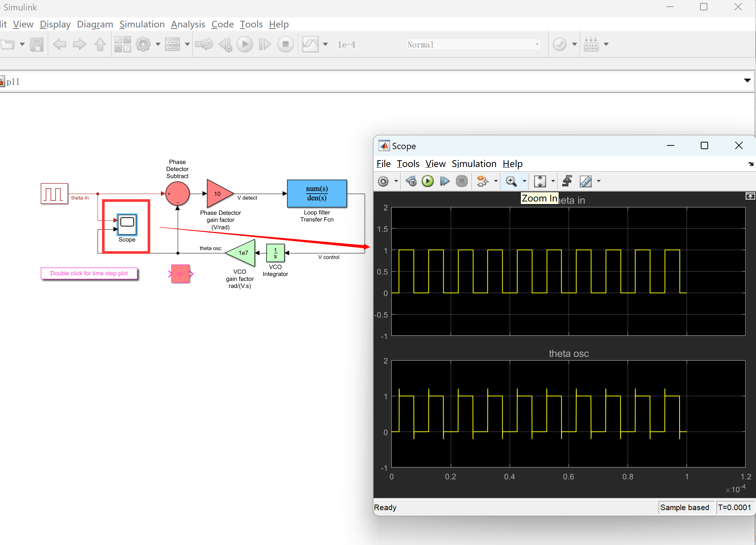Click Step Forward in Scope toolbar
Image resolution: width=756 pixels, height=545 pixels.
click(x=444, y=181)
